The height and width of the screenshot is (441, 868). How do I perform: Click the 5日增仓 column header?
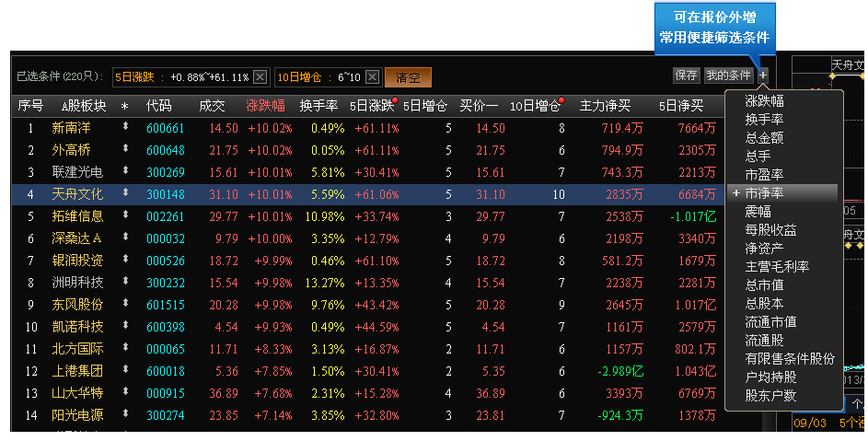425,105
